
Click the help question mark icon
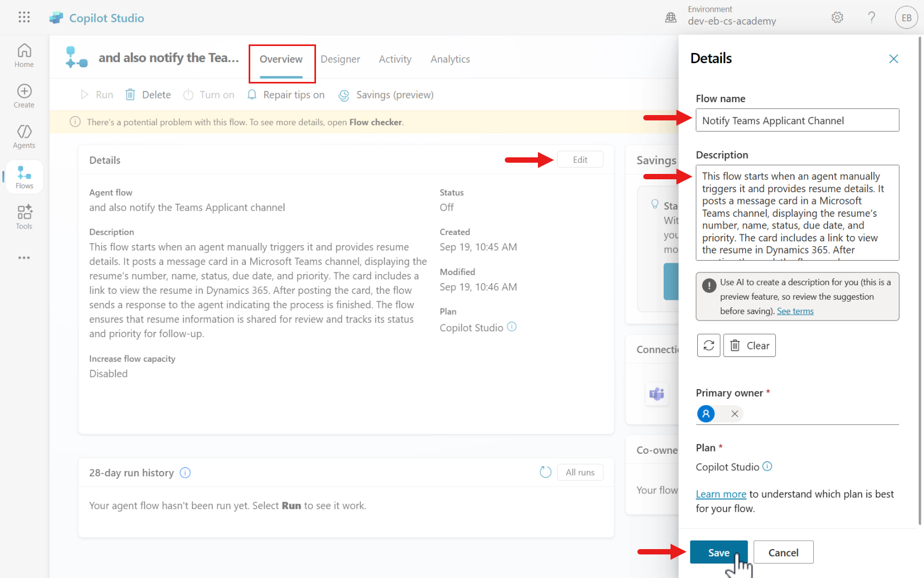tap(872, 18)
